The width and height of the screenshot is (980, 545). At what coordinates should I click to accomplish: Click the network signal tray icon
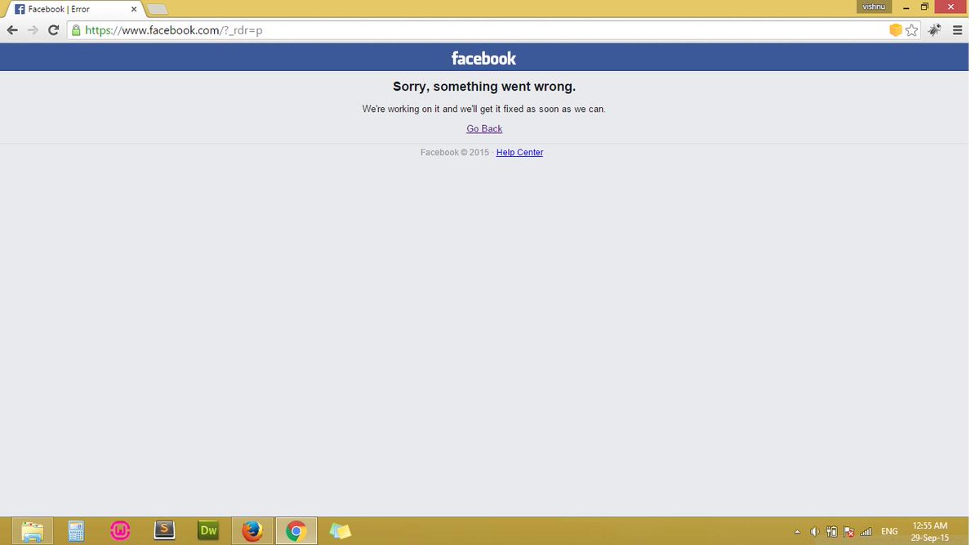(x=866, y=532)
